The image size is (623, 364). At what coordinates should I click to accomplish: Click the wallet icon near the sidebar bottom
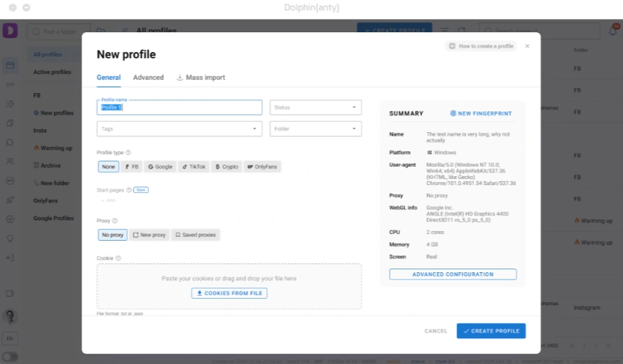coord(10,294)
